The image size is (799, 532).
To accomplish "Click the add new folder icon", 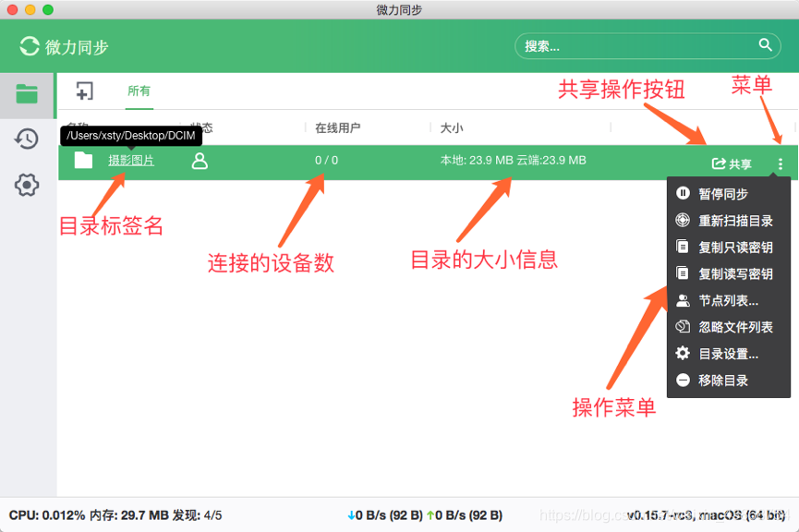I will [85, 91].
